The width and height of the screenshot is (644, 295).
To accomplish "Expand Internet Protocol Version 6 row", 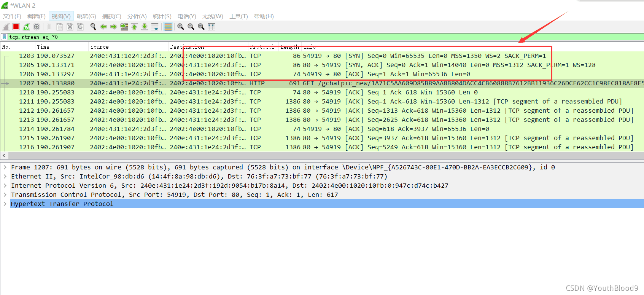I will pos(5,185).
